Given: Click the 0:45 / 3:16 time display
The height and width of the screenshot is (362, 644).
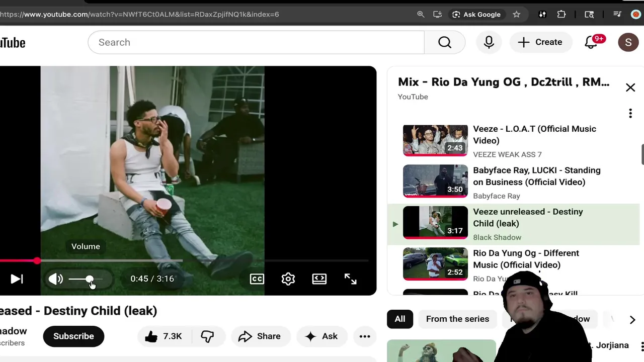Looking at the screenshot, I should coord(152,279).
